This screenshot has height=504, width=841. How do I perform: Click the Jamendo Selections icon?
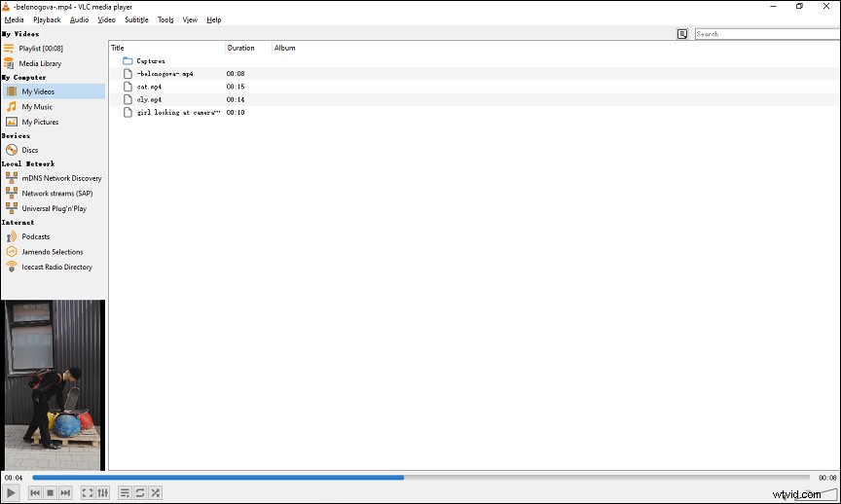click(12, 251)
